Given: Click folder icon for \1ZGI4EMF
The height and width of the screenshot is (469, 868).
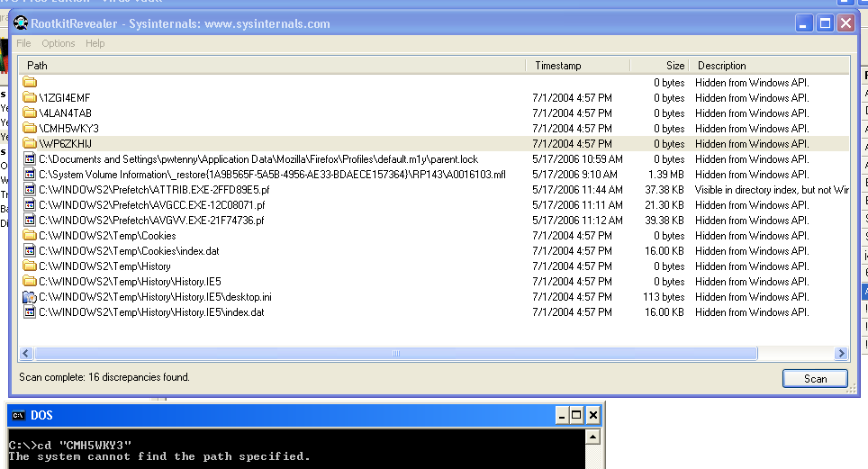Looking at the screenshot, I should [30, 97].
